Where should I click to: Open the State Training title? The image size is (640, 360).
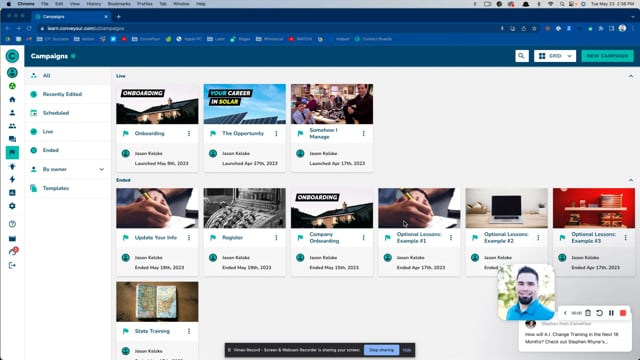(x=152, y=331)
